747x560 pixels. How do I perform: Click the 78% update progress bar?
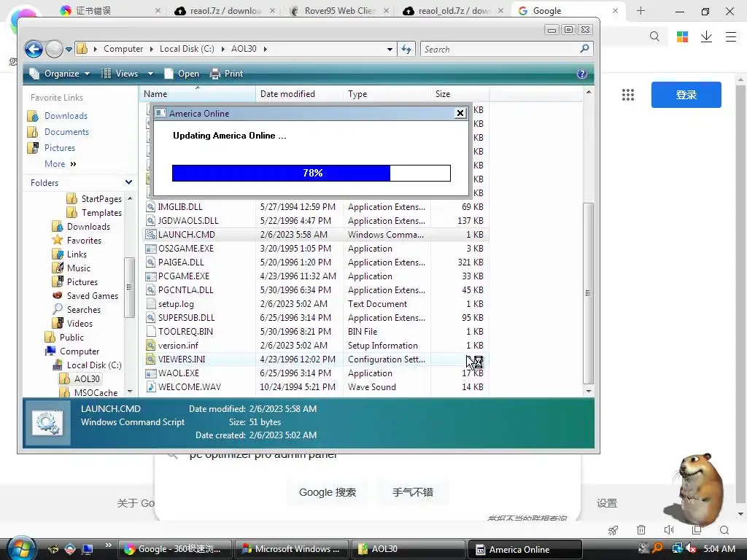[x=311, y=173]
